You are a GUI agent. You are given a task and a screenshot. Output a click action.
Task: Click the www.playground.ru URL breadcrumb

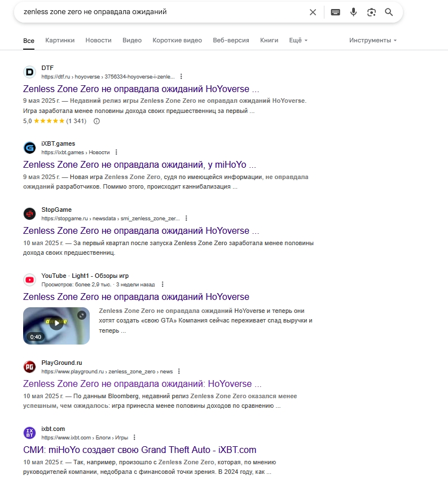pos(107,372)
